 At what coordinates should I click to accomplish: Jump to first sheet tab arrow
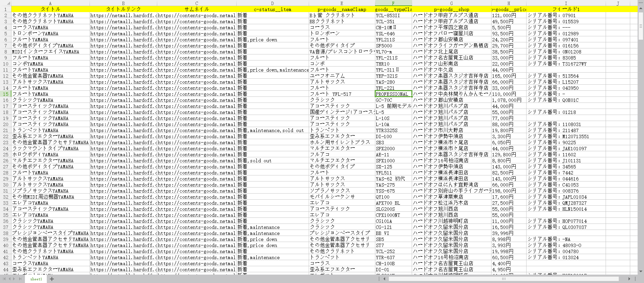point(4,279)
